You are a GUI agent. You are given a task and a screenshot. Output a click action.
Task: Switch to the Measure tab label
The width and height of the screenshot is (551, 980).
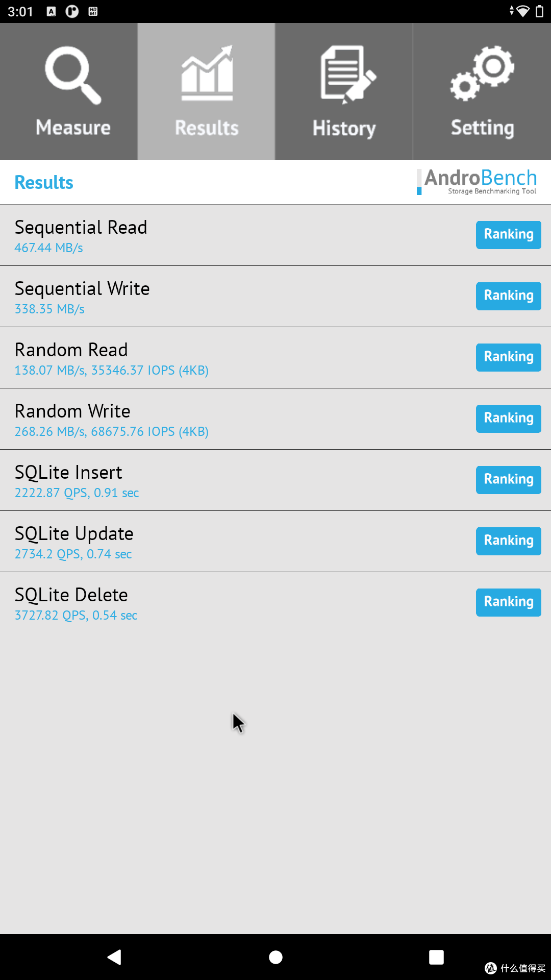point(73,128)
